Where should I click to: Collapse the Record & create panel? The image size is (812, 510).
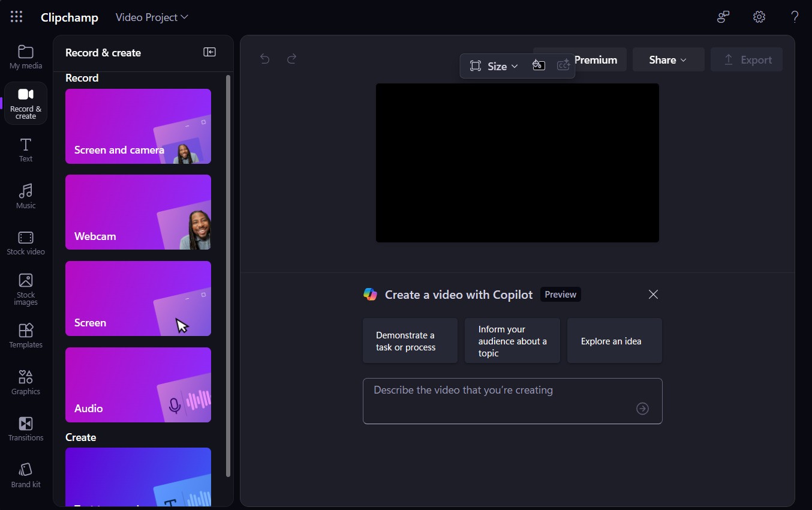(209, 52)
